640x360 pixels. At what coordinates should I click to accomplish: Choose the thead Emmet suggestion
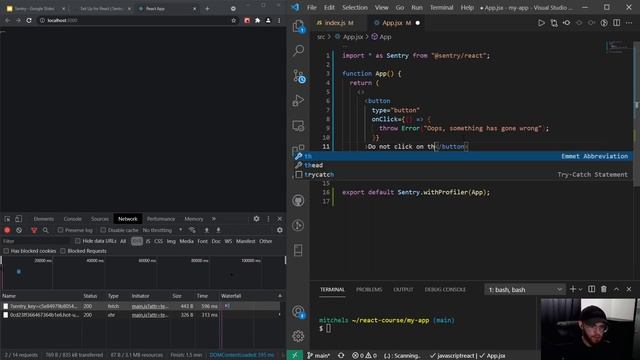pyautogui.click(x=463, y=165)
